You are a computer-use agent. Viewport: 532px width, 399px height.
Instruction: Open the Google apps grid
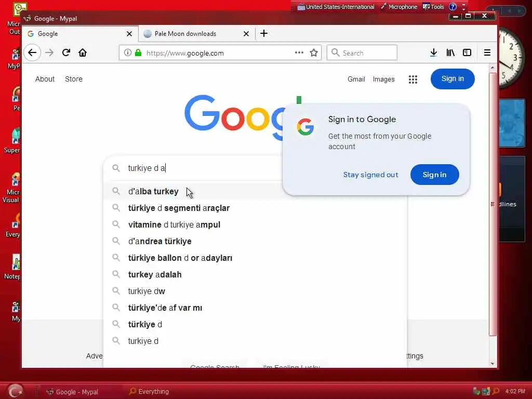click(x=413, y=79)
